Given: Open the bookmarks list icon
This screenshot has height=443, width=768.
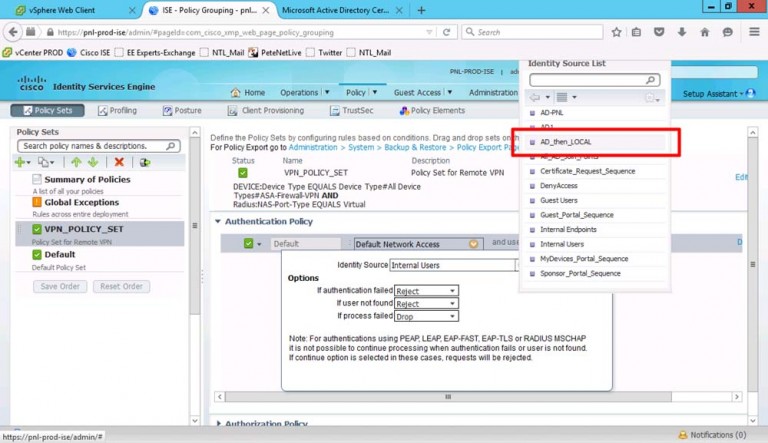Looking at the screenshot, I should point(636,32).
